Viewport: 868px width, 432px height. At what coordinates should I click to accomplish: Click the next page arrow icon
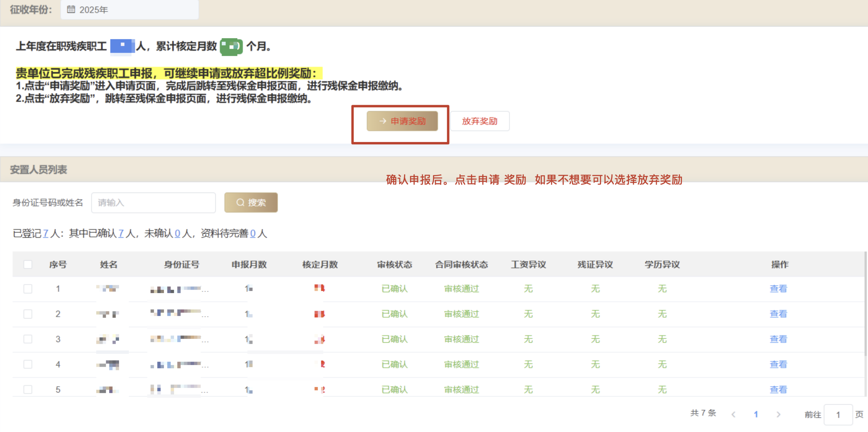tap(778, 414)
